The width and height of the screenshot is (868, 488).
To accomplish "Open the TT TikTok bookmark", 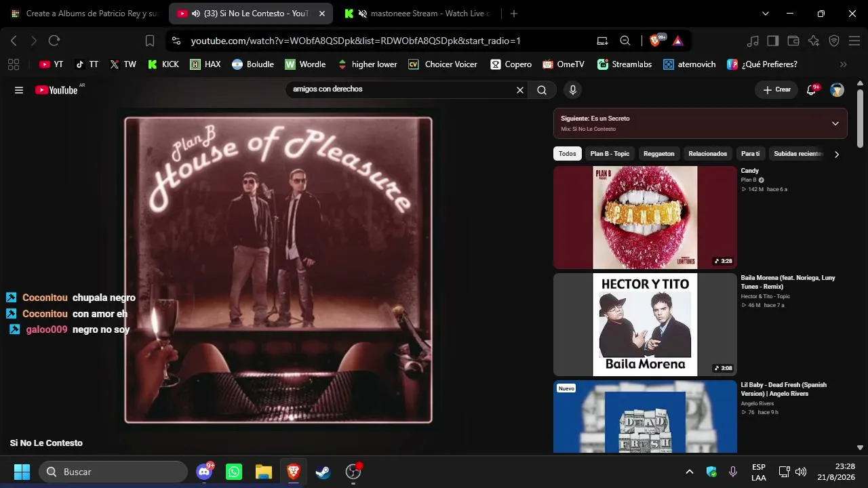I will 87,64.
